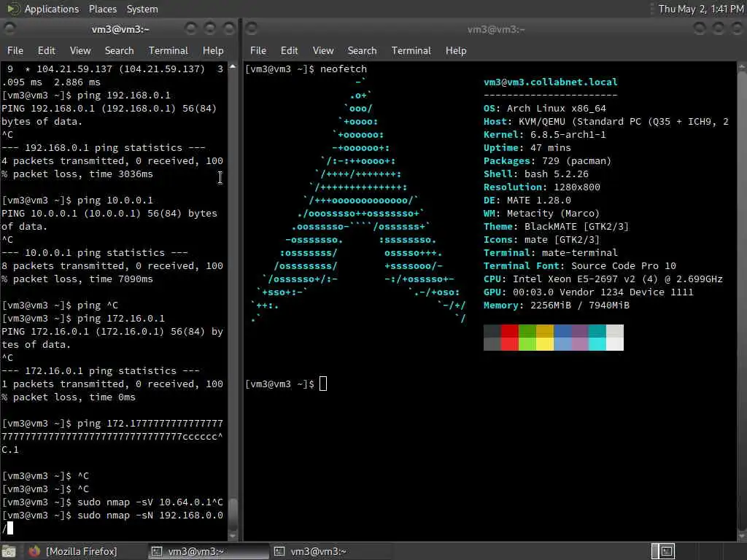
Task: Close the left terminal window
Action: click(229, 28)
